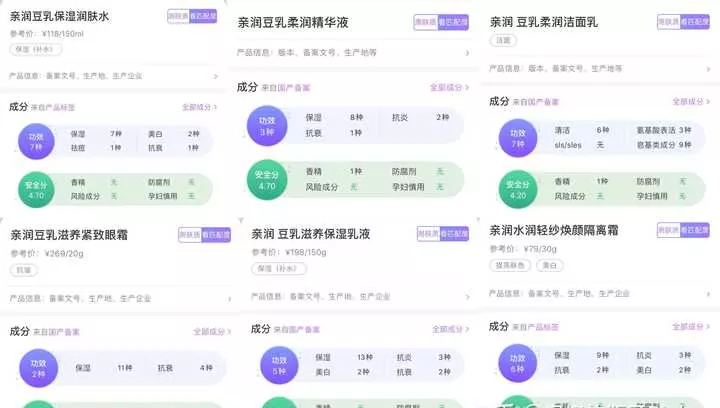
Task: Click 亲润豆乳滋养保湿乳液 product title
Action: click(311, 234)
